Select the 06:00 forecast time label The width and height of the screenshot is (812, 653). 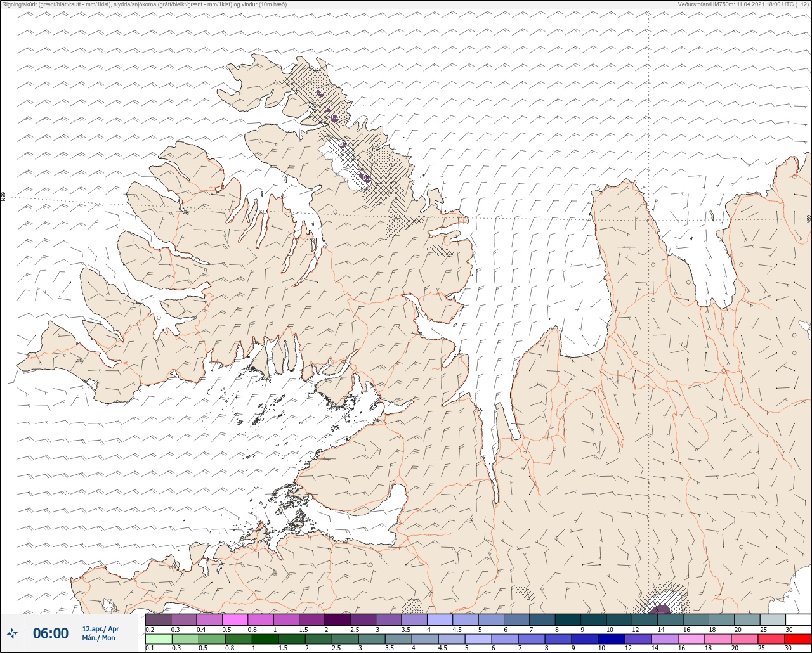coord(50,633)
